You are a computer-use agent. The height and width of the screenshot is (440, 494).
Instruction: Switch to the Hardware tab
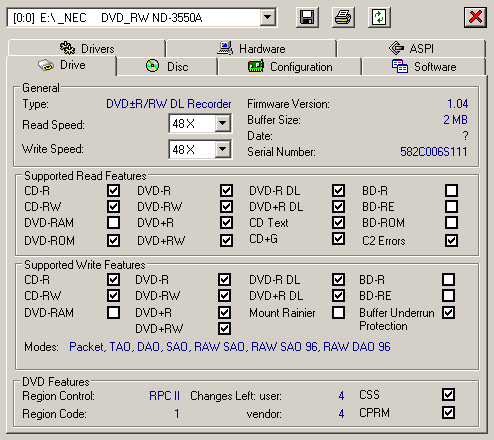click(251, 49)
